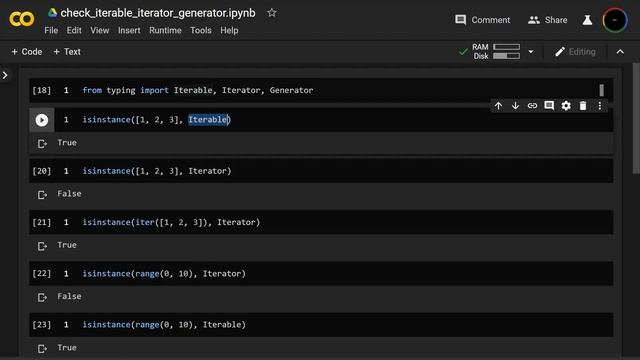Move the selected cell down with the arrow icon
This screenshot has width=640, height=360.
click(516, 106)
